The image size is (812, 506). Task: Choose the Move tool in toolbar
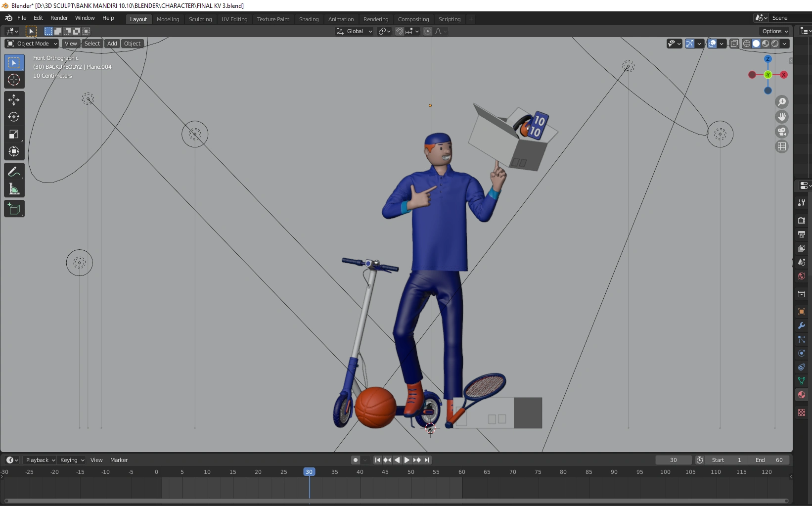coord(14,100)
